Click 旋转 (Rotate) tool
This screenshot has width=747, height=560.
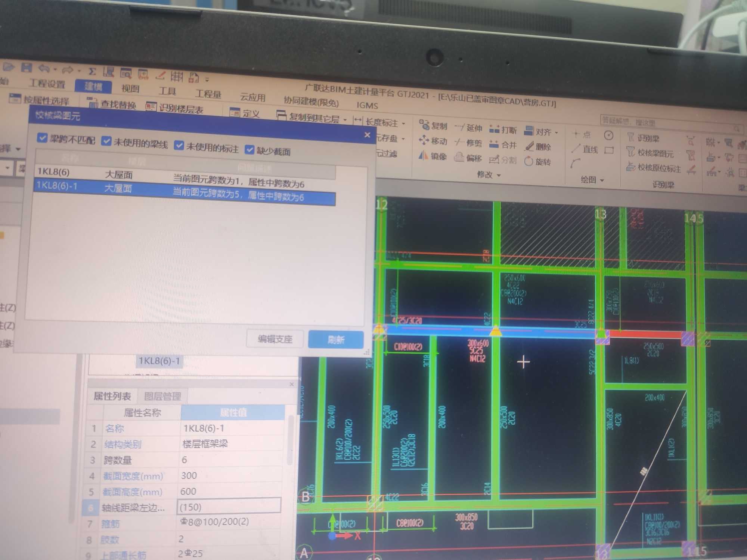[x=538, y=162]
